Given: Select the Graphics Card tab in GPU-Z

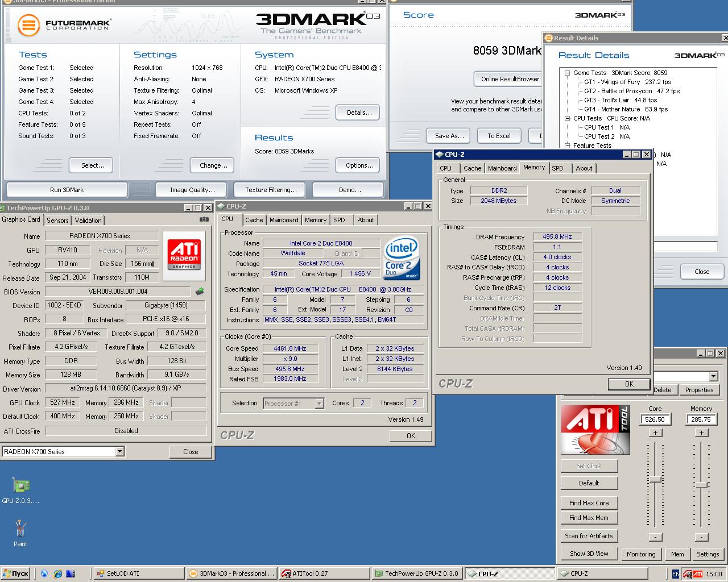Looking at the screenshot, I should click(x=21, y=219).
